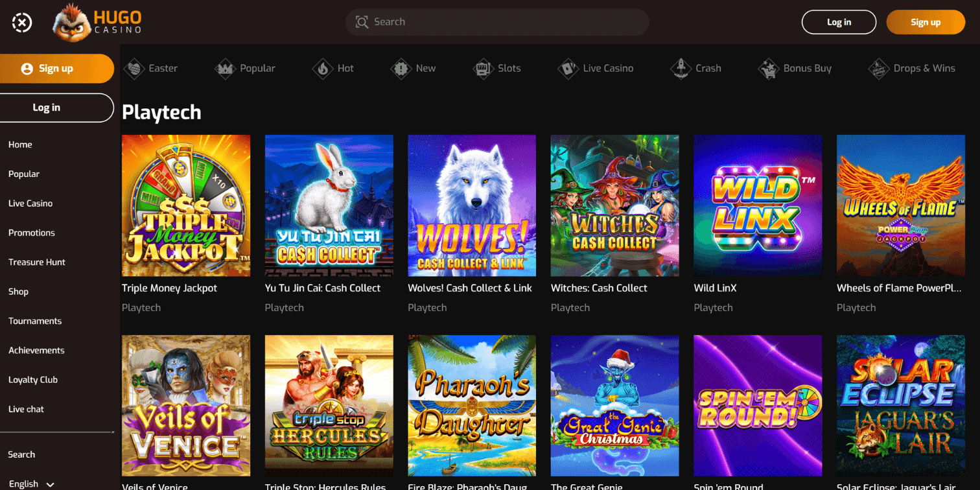
Task: Select the Crash games tab
Action: click(x=696, y=68)
